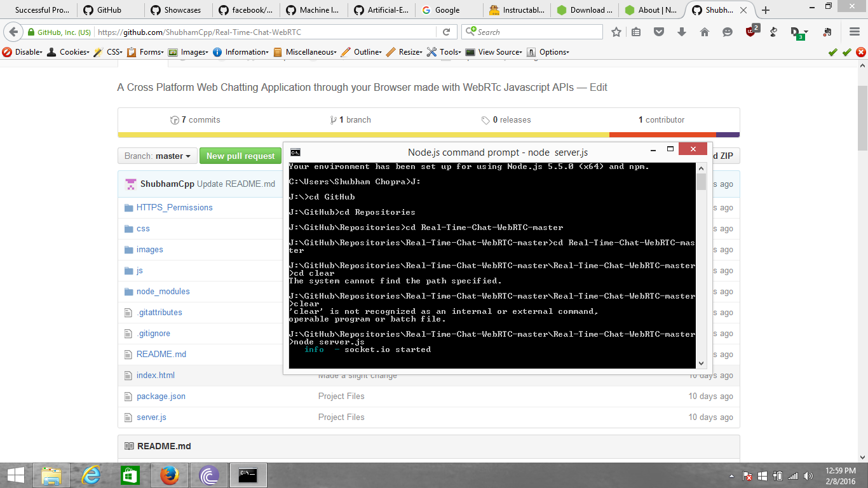Click command prompt scroll down arrow
Image resolution: width=868 pixels, height=488 pixels.
coord(702,363)
